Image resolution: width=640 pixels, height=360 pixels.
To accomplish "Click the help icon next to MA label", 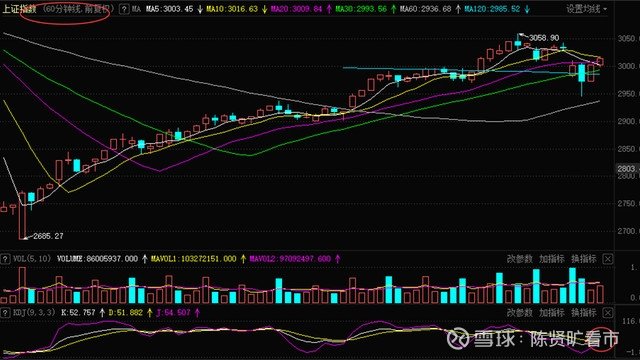I will click(x=124, y=9).
